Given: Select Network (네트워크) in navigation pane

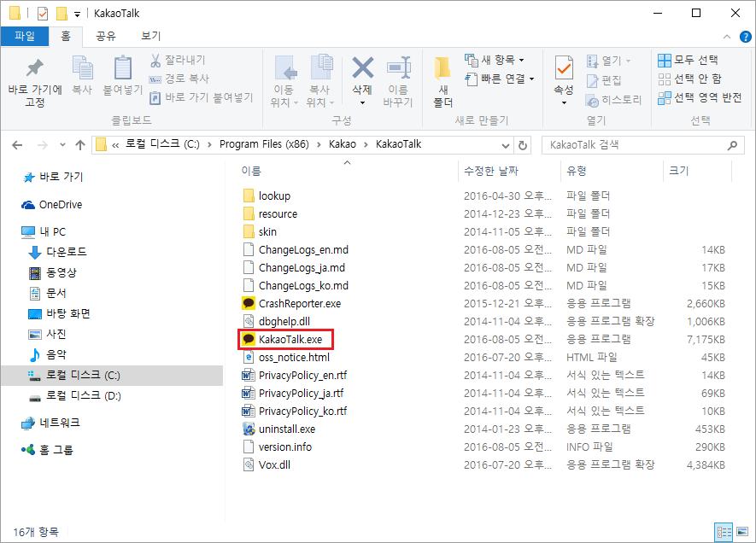Looking at the screenshot, I should click(x=50, y=423).
